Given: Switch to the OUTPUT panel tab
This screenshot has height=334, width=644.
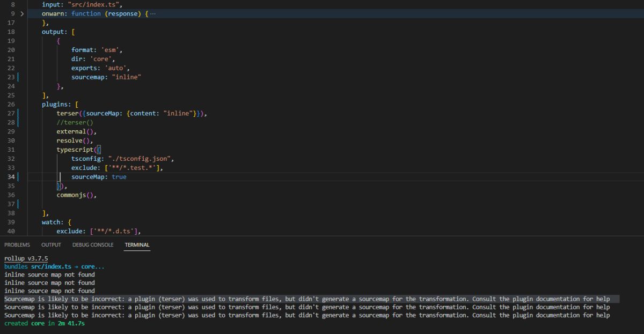Looking at the screenshot, I should click(x=51, y=245).
